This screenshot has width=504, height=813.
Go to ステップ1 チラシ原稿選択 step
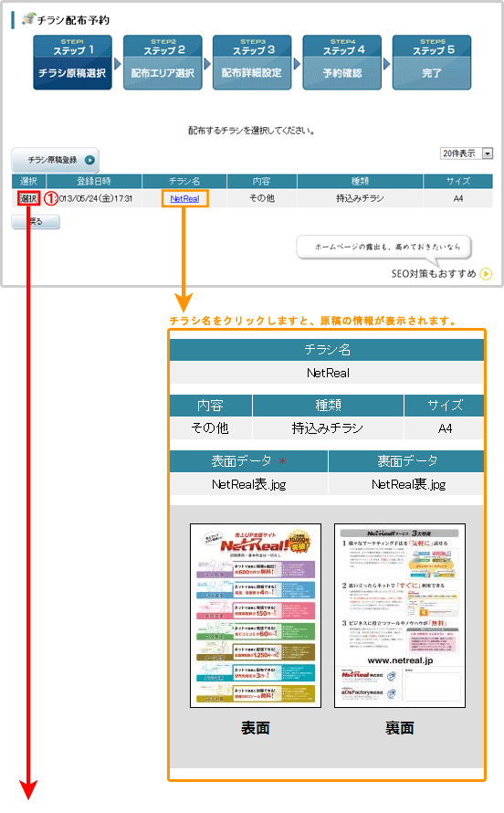click(x=72, y=63)
